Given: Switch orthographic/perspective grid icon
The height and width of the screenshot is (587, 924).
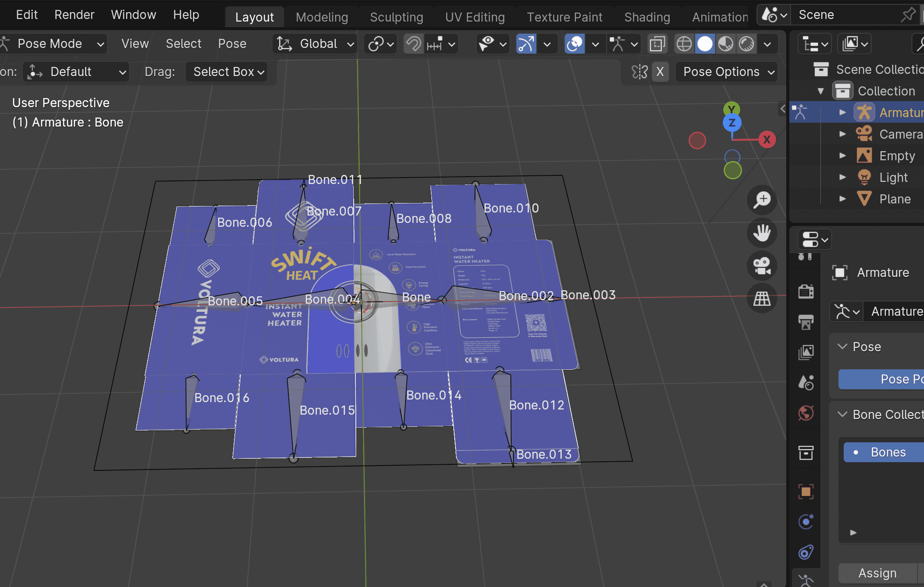Looking at the screenshot, I should (762, 298).
